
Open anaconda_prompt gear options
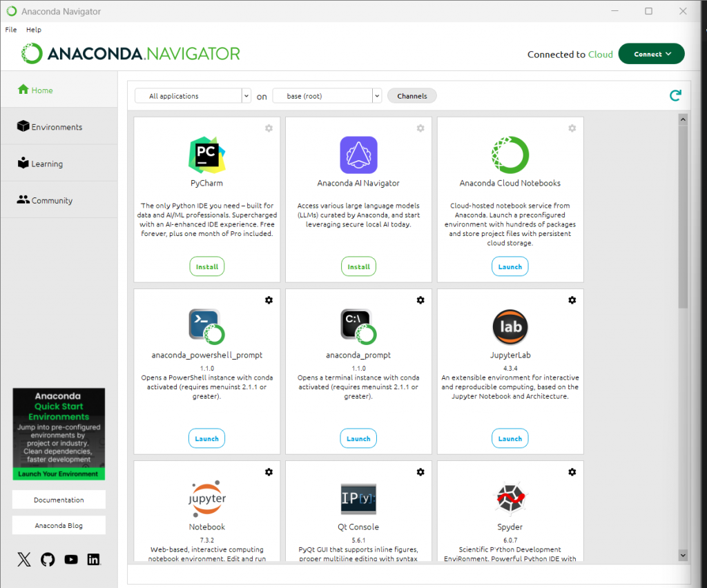[x=420, y=300]
